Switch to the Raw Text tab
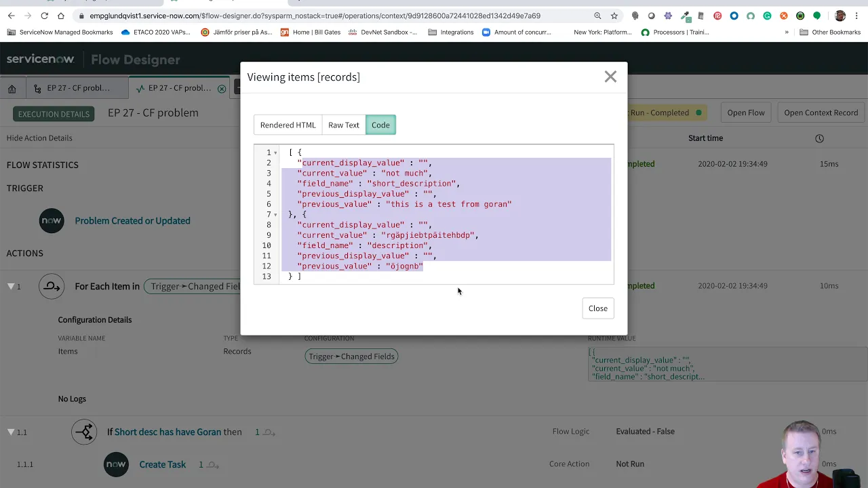868x488 pixels. pyautogui.click(x=343, y=125)
